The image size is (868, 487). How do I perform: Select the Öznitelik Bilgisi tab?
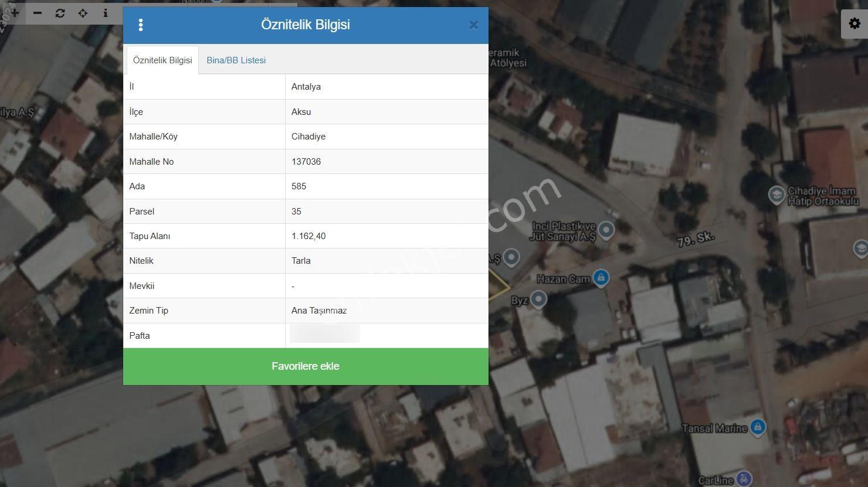162,60
